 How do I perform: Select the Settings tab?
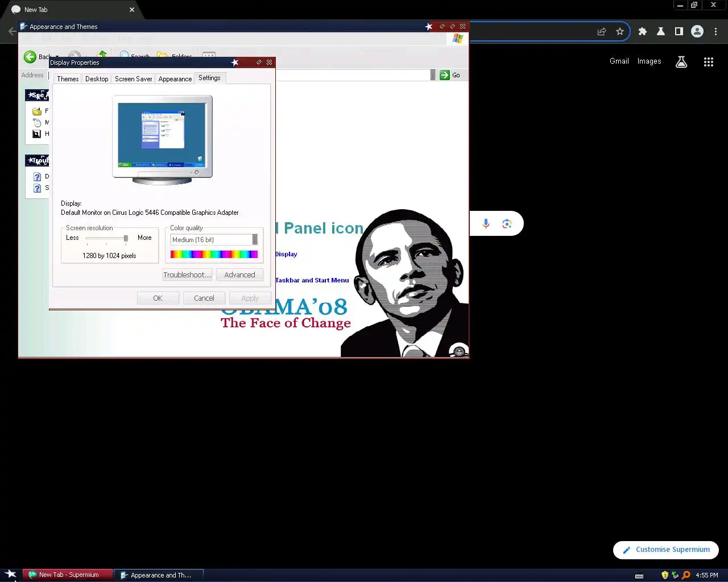(x=209, y=78)
